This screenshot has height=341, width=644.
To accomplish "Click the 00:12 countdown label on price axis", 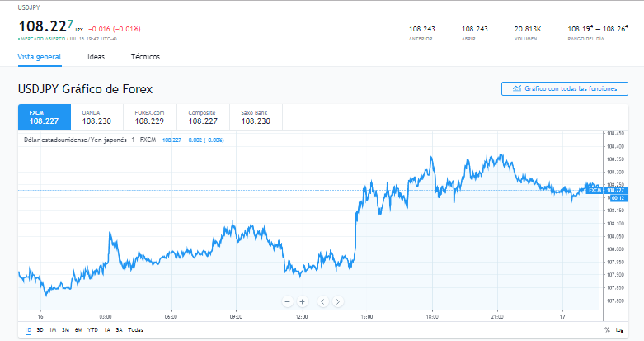I will click(618, 198).
